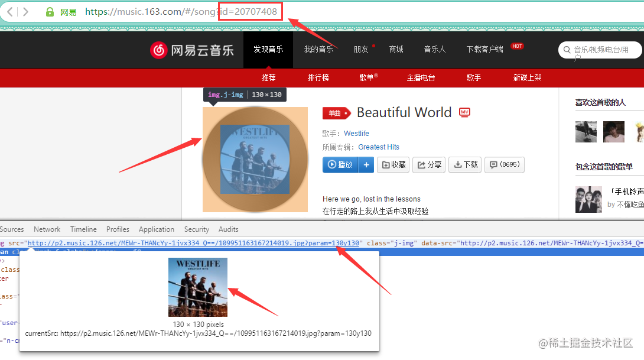The height and width of the screenshot is (360, 644).
Task: Focus the 音乐/视频/电台 search box
Action: point(601,50)
